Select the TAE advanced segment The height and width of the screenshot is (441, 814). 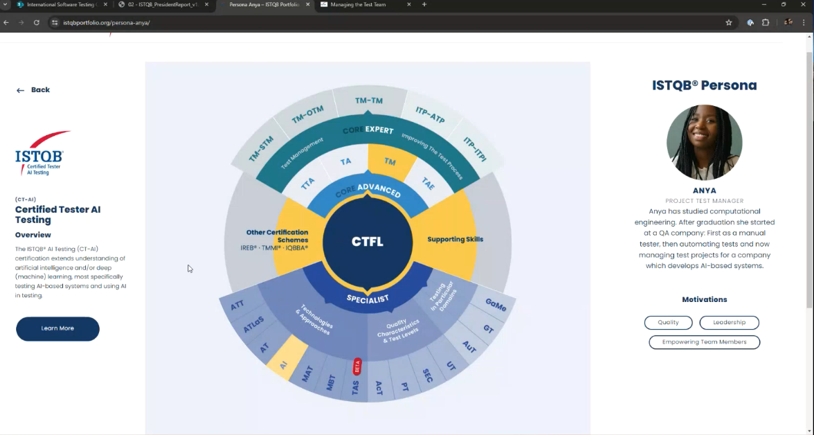tap(428, 183)
